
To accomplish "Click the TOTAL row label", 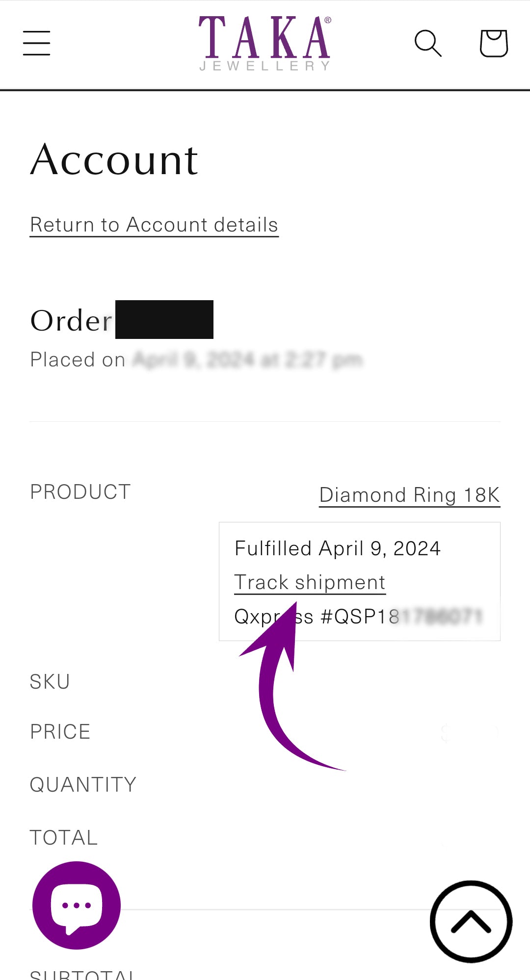I will (x=64, y=838).
